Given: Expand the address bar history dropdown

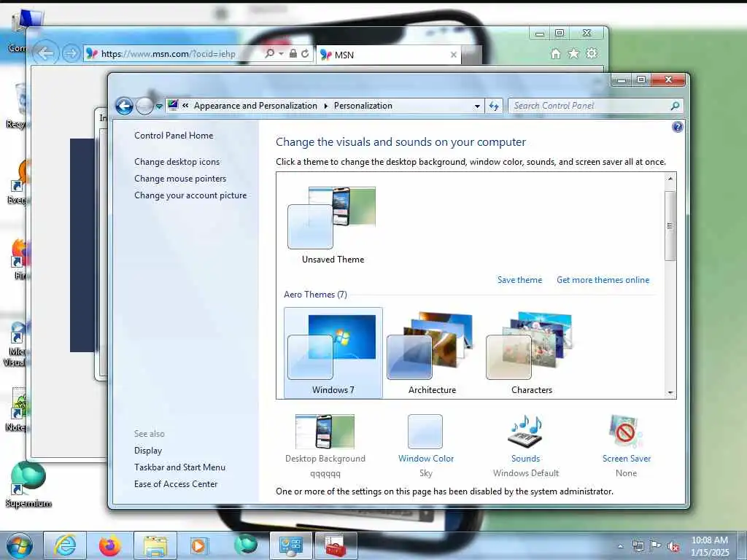Looking at the screenshot, I should click(x=477, y=106).
